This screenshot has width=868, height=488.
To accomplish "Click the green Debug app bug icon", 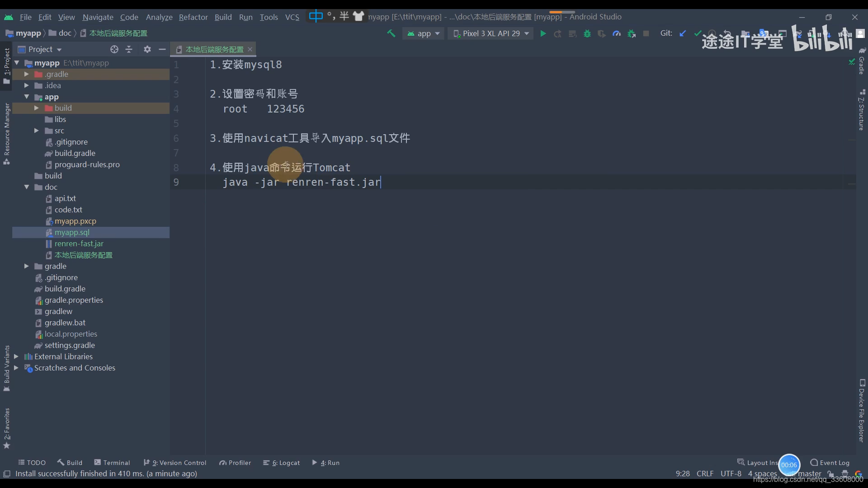I will coord(587,34).
